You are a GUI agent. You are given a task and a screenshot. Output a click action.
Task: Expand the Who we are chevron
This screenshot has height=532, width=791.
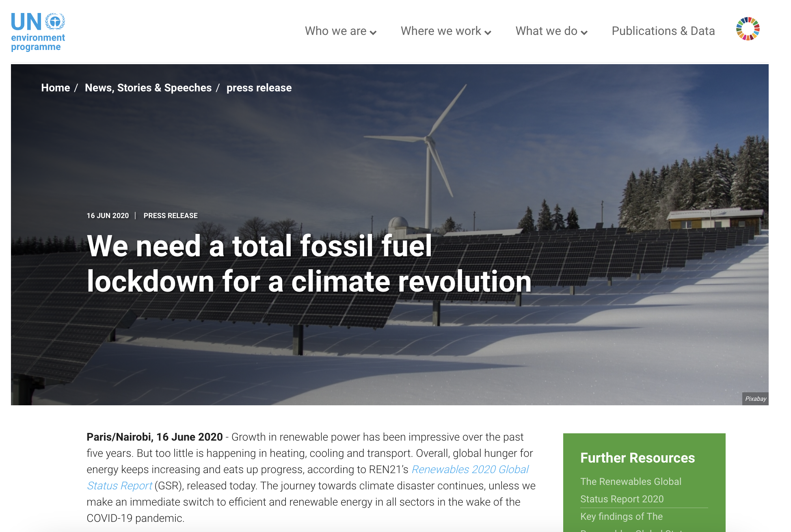pyautogui.click(x=373, y=32)
